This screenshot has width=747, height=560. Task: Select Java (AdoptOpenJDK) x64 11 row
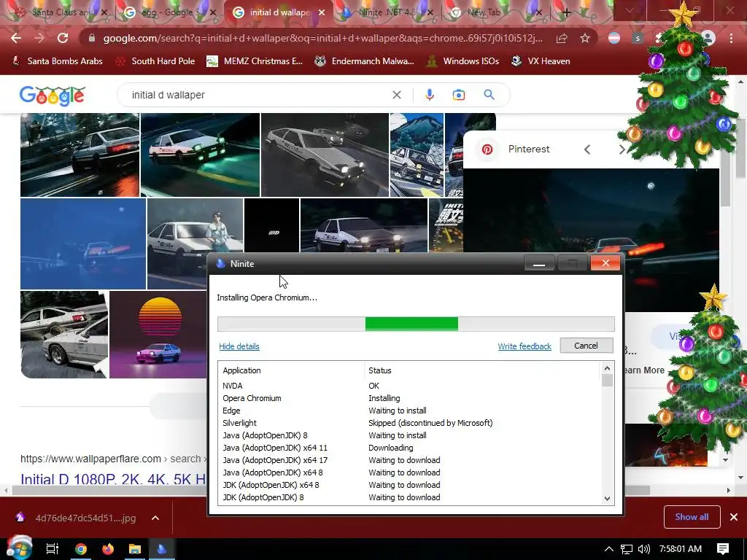click(410, 448)
